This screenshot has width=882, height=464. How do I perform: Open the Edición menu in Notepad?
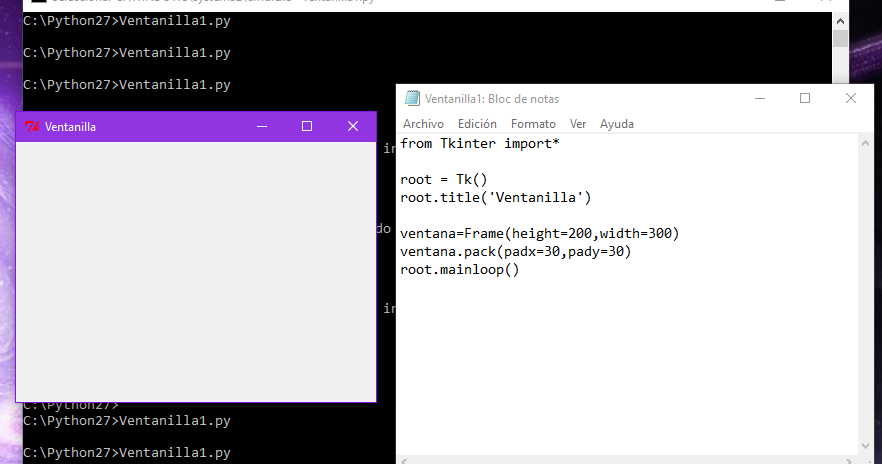pos(477,124)
